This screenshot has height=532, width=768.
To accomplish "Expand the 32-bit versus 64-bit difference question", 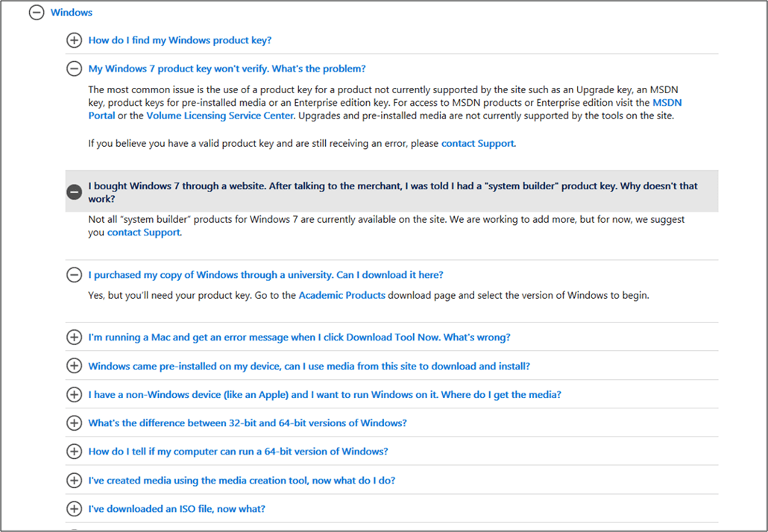I will 74,422.
